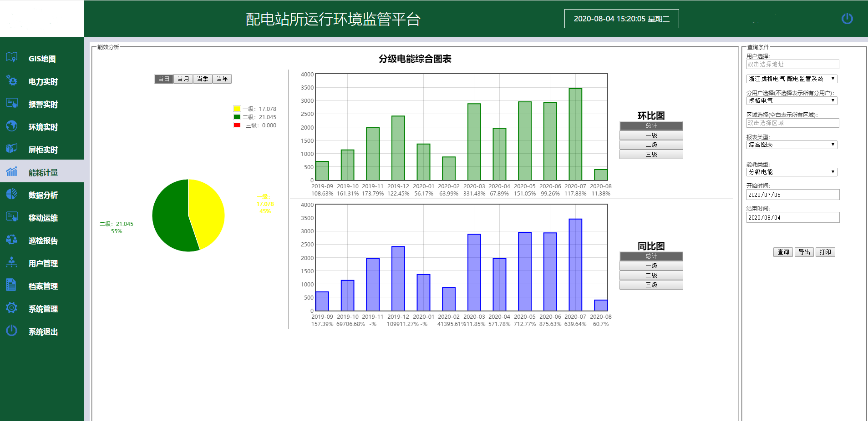Click the 区域选择 input field
This screenshot has width=868, height=421.
tap(792, 123)
